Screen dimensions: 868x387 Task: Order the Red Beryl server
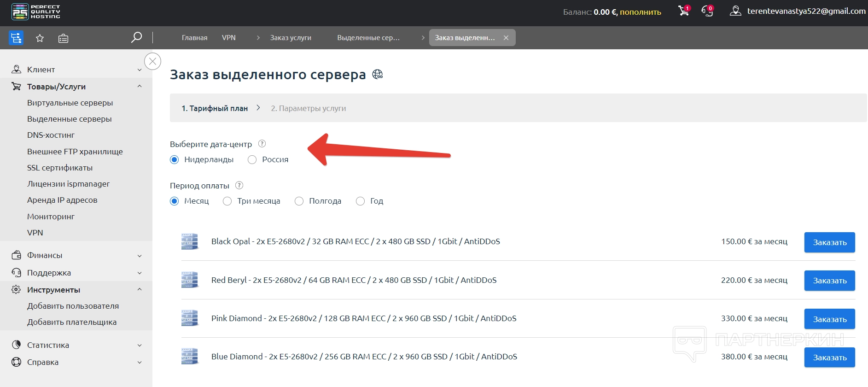830,281
